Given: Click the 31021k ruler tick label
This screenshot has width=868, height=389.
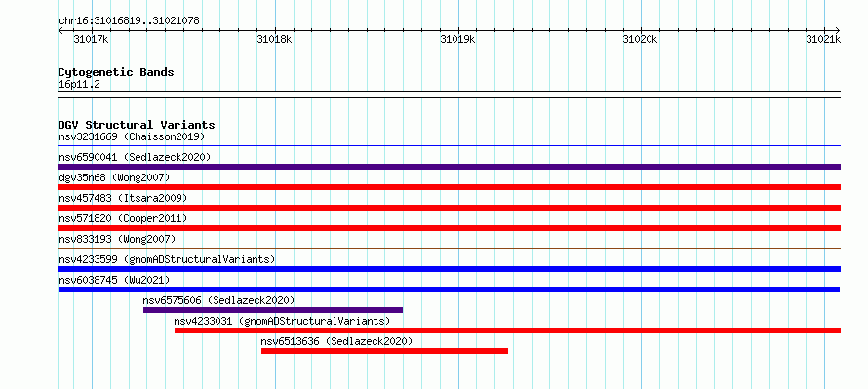Looking at the screenshot, I should pos(823,39).
